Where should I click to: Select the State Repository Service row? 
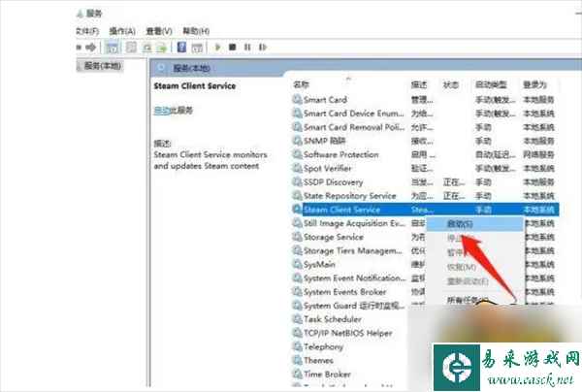point(424,196)
